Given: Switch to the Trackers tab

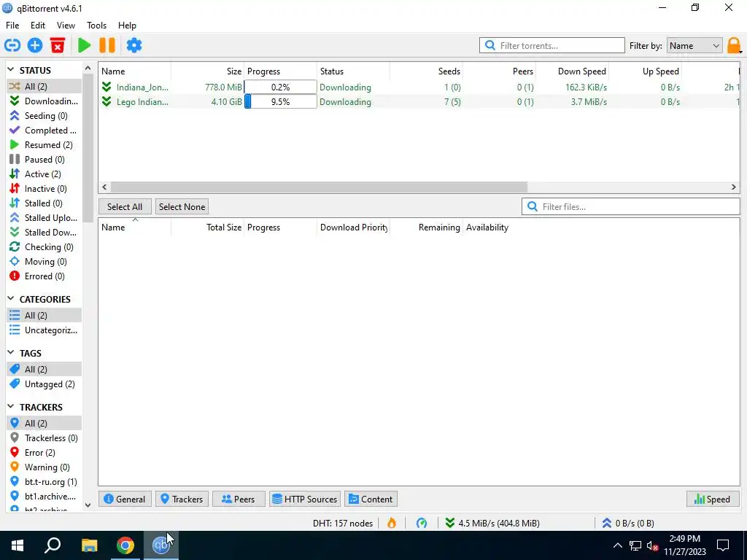Looking at the screenshot, I should 182,499.
